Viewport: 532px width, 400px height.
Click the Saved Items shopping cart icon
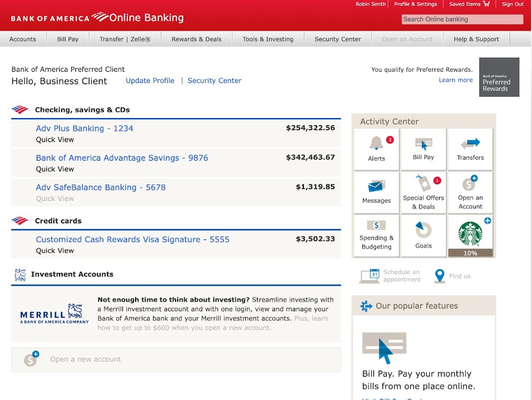point(487,4)
